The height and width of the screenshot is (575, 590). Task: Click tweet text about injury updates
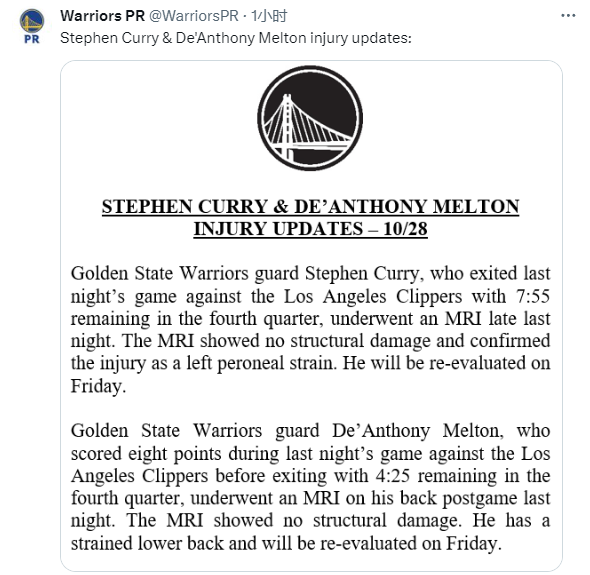tap(236, 38)
